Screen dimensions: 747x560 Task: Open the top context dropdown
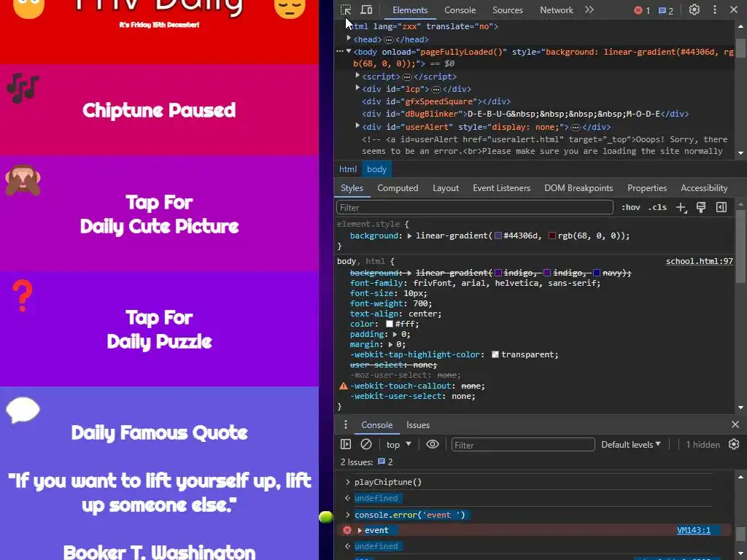398,444
